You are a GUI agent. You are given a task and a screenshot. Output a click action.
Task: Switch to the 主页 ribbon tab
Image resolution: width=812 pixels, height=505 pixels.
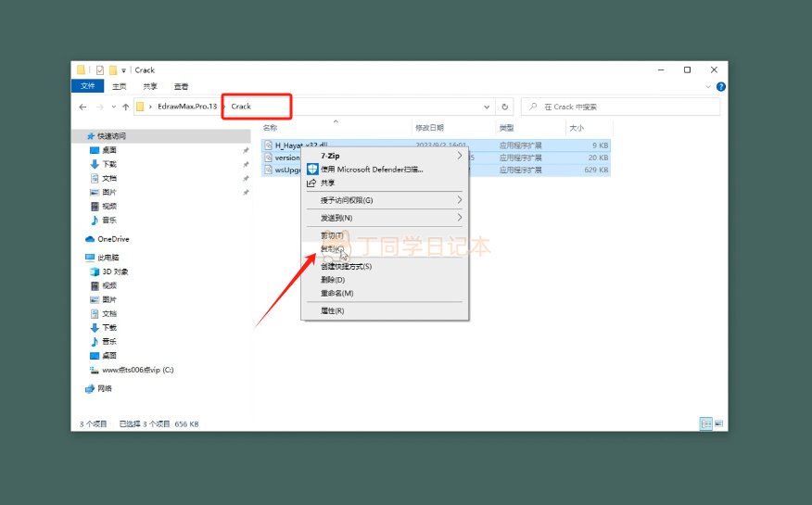coord(119,86)
